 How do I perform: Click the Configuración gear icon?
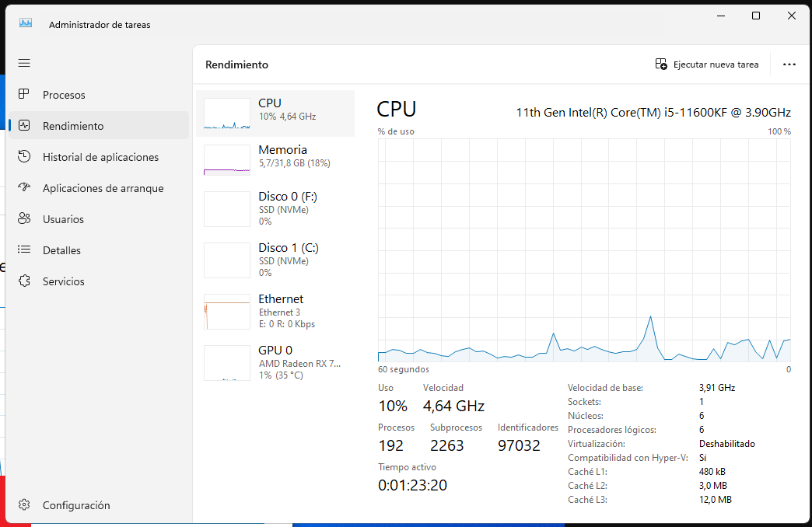point(24,504)
